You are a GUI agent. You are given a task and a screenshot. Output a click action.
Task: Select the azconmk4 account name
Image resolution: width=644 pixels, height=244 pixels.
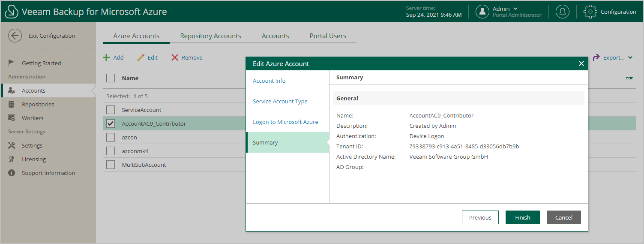[x=135, y=151]
